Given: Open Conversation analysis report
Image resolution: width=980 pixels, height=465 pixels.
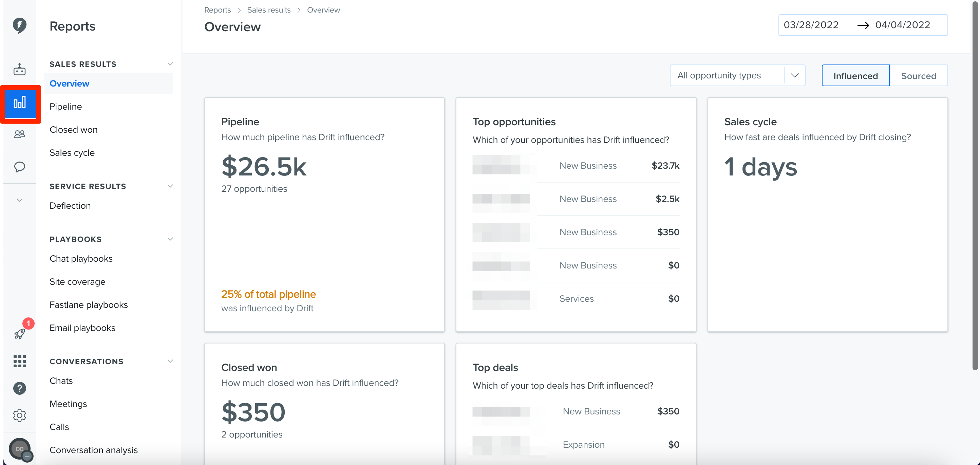Looking at the screenshot, I should 94,450.
